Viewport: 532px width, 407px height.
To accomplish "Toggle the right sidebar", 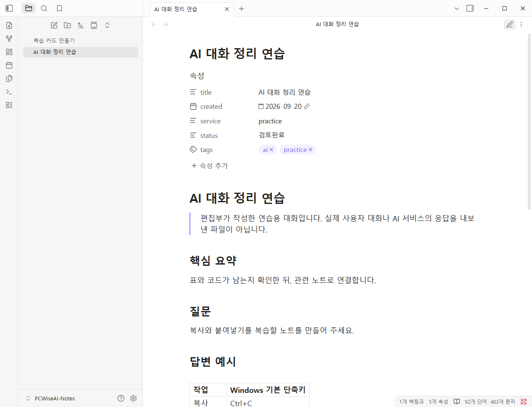I will (x=470, y=8).
